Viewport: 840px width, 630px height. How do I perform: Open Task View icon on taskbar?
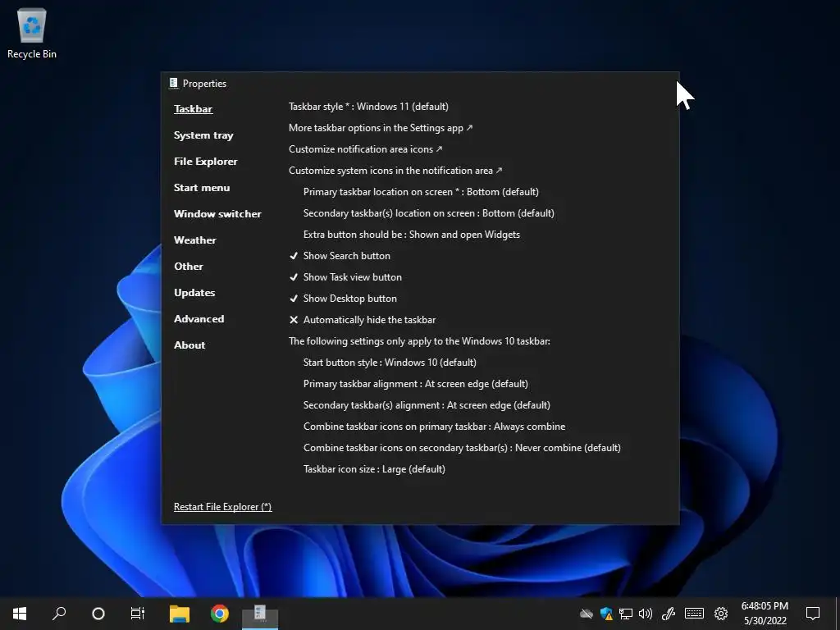[138, 614]
